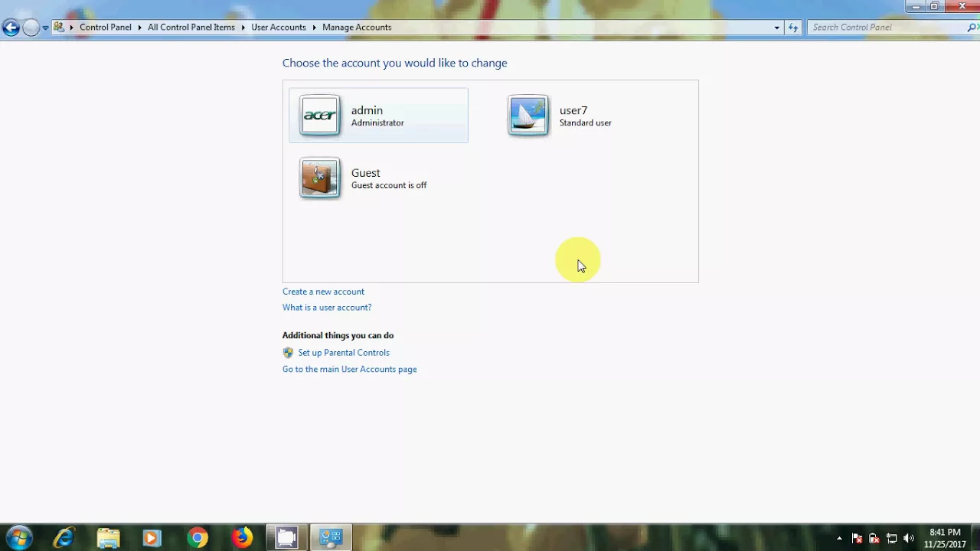This screenshot has height=551, width=980.
Task: Click the user7 account name
Action: (573, 110)
